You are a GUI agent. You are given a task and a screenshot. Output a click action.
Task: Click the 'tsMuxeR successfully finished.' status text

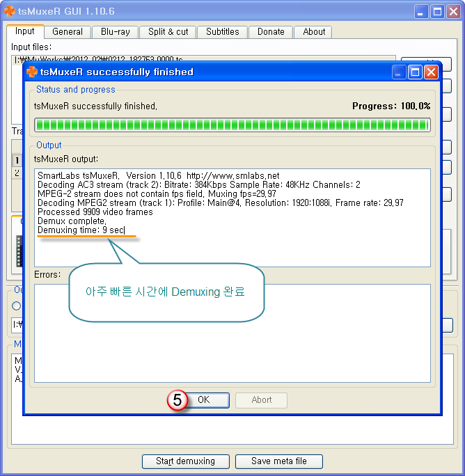point(95,106)
